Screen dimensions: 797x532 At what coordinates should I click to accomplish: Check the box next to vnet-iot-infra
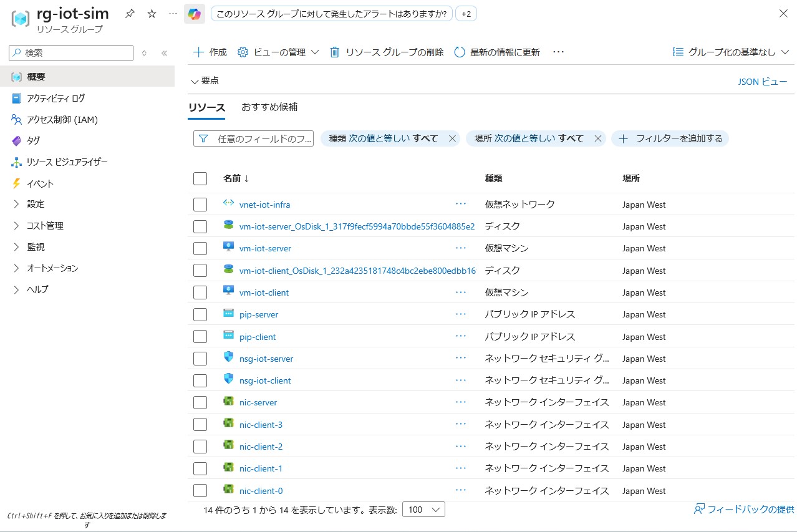pos(200,205)
